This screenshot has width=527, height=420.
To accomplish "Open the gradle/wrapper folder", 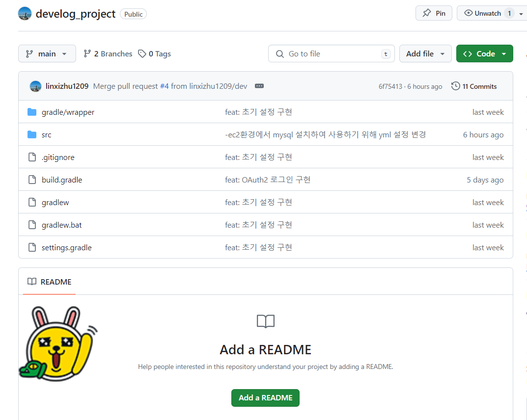I will (x=68, y=112).
